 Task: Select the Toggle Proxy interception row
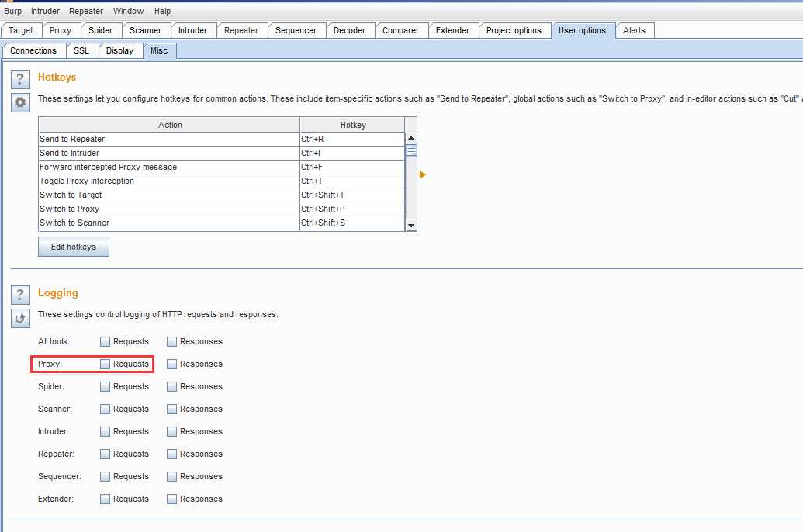pyautogui.click(x=221, y=181)
